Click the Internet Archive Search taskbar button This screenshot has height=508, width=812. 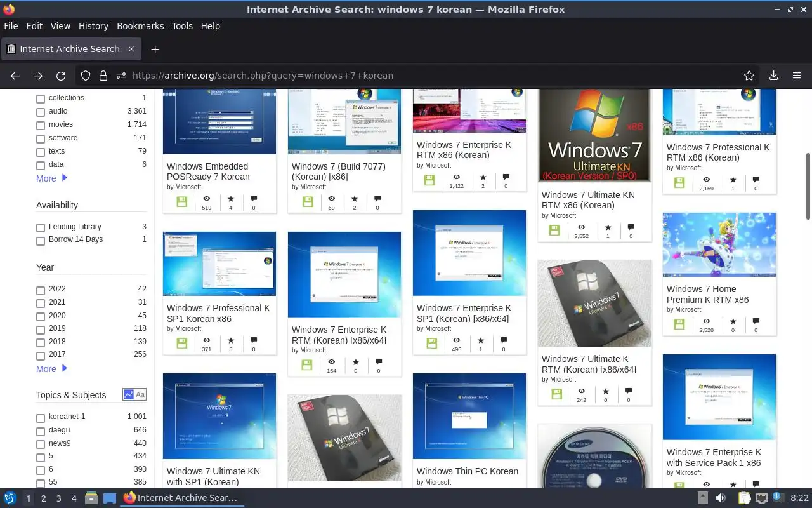(x=181, y=498)
